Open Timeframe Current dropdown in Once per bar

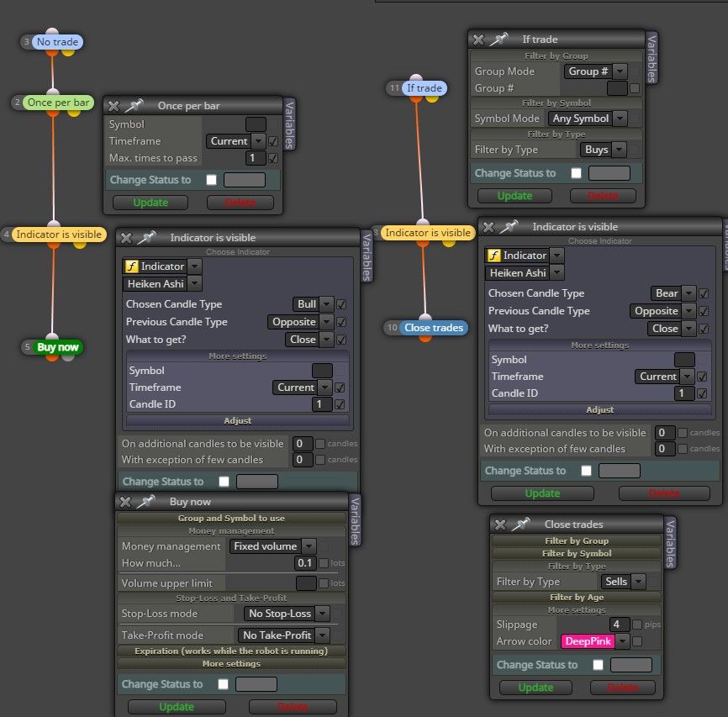pos(236,140)
